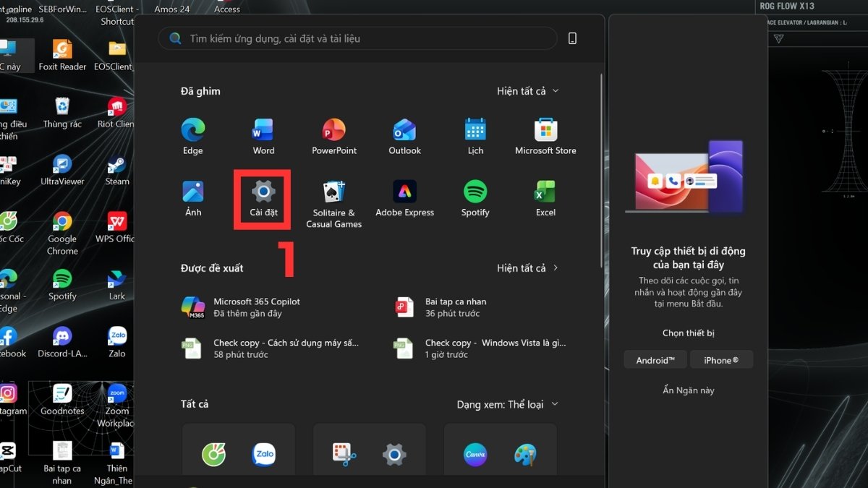The height and width of the screenshot is (488, 868).
Task: Open the Dạng xem: Thể loại dropdown
Action: point(507,404)
